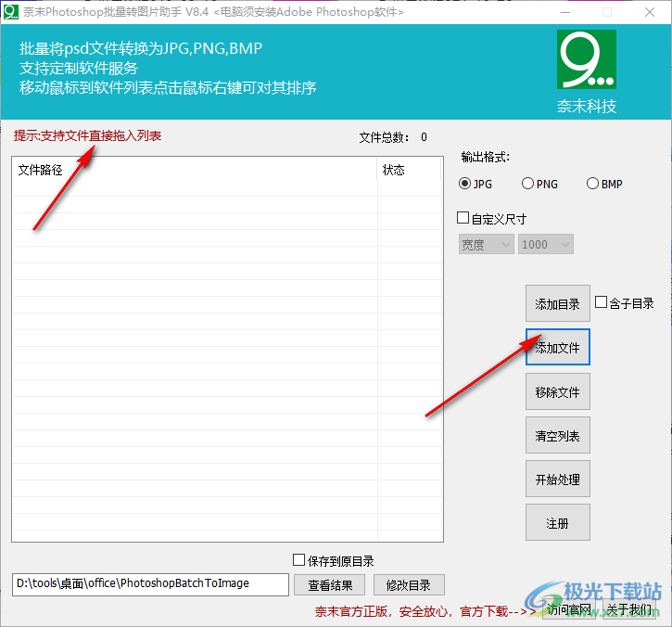The image size is (672, 627).
Task: Click the 添加目录 button
Action: [x=558, y=303]
